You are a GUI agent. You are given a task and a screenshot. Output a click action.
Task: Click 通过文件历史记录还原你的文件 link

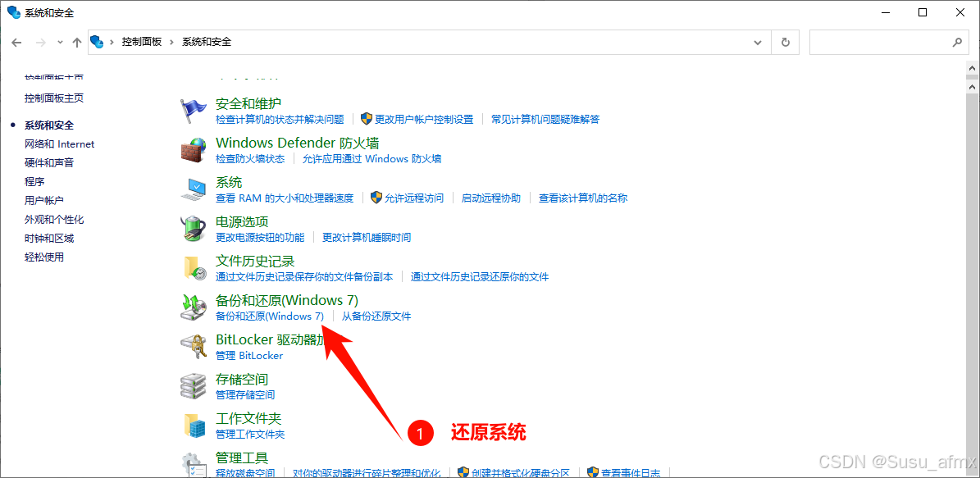pos(480,276)
